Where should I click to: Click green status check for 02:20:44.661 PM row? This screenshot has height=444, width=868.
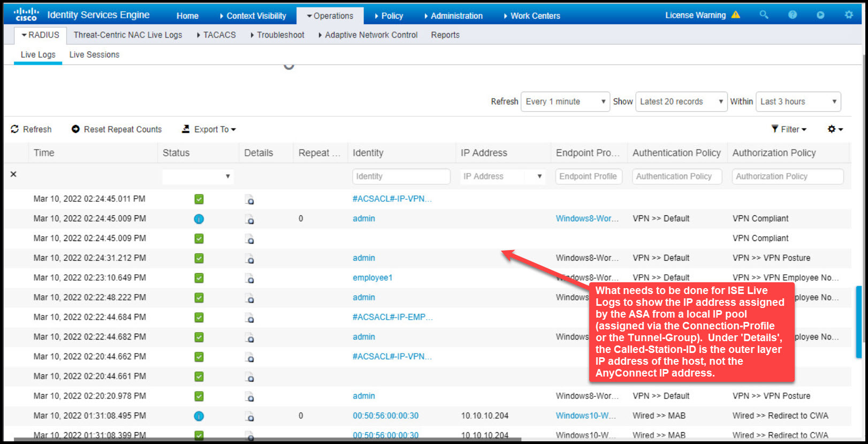coord(199,377)
